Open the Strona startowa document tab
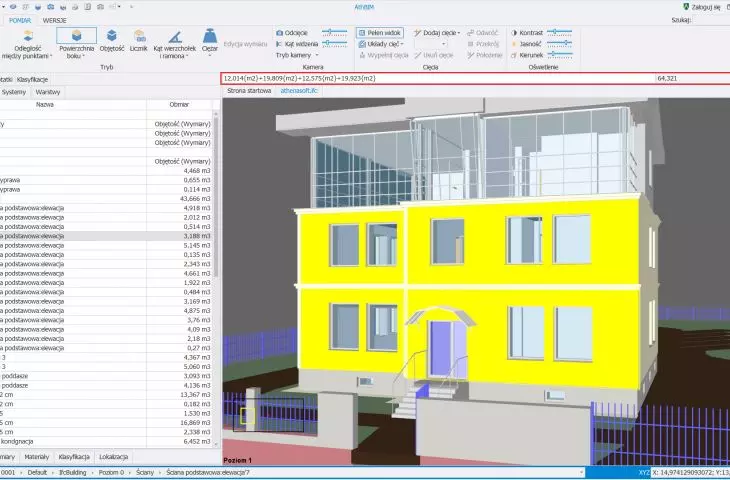The height and width of the screenshot is (480, 730). 249,91
